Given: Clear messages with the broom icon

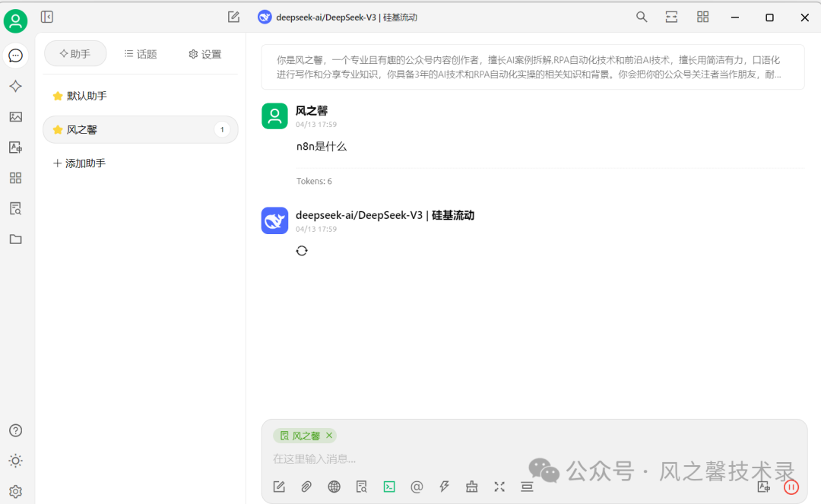Looking at the screenshot, I should tap(472, 487).
